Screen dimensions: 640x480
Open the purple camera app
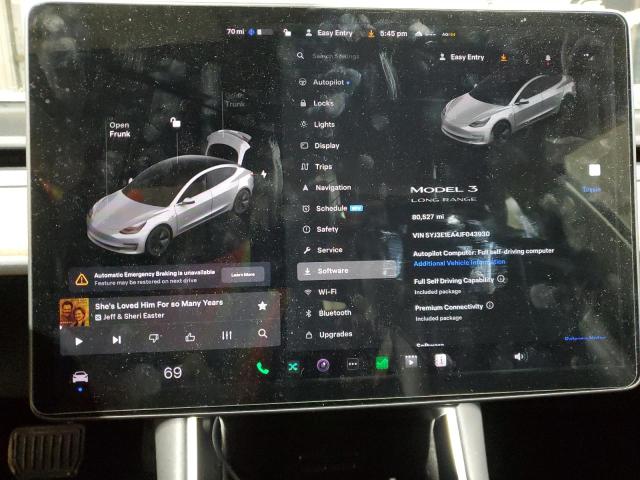tap(323, 364)
